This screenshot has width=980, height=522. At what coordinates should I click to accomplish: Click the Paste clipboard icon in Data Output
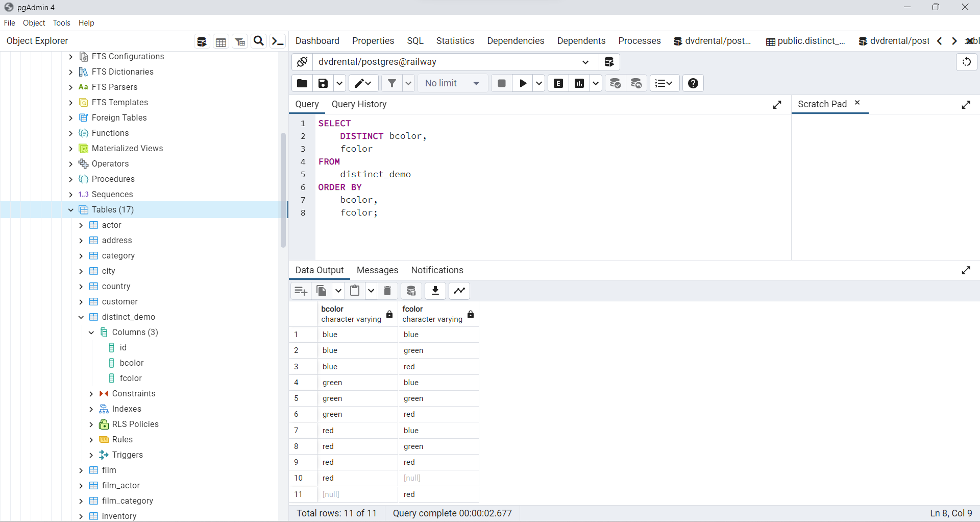click(x=355, y=291)
